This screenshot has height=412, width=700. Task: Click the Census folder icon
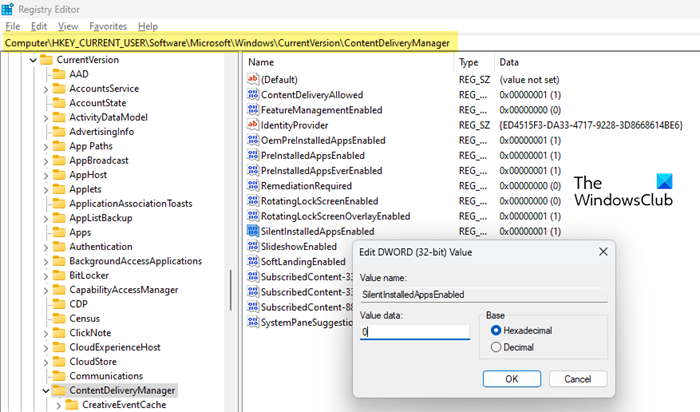coord(59,319)
